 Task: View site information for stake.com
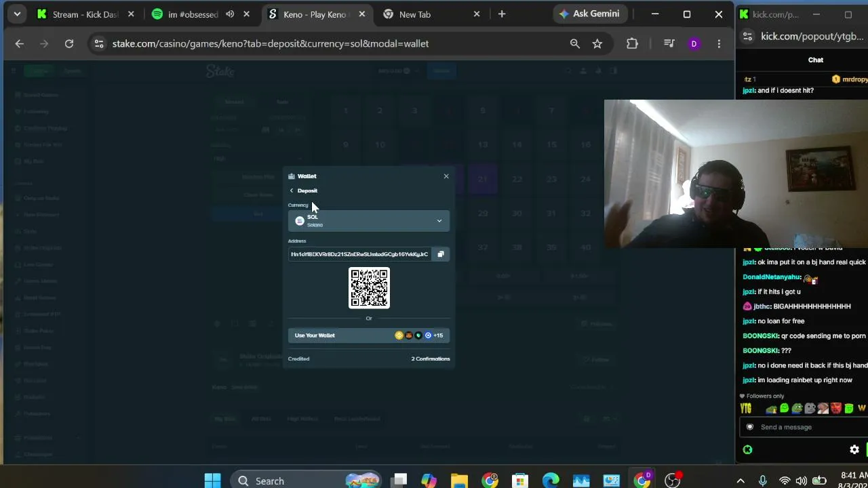[x=99, y=43]
